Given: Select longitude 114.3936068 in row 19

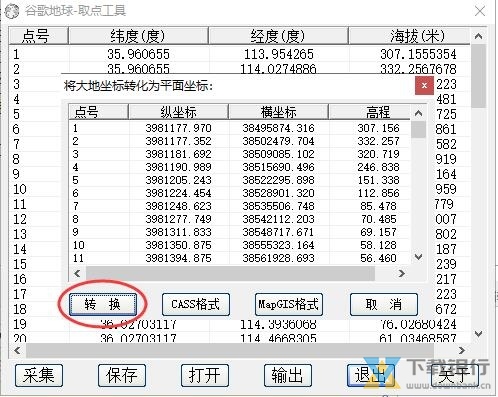Looking at the screenshot, I should 278,324.
